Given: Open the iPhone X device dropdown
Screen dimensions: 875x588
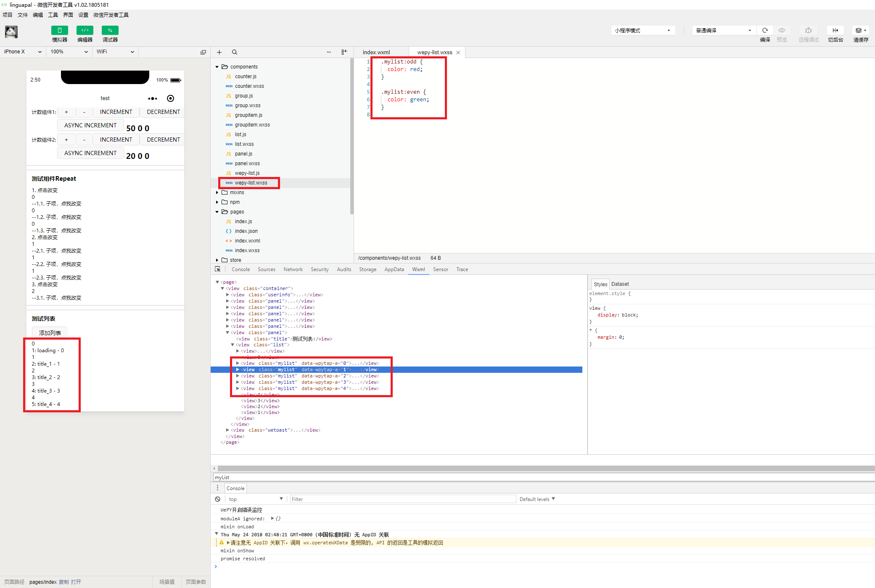Looking at the screenshot, I should (x=23, y=52).
